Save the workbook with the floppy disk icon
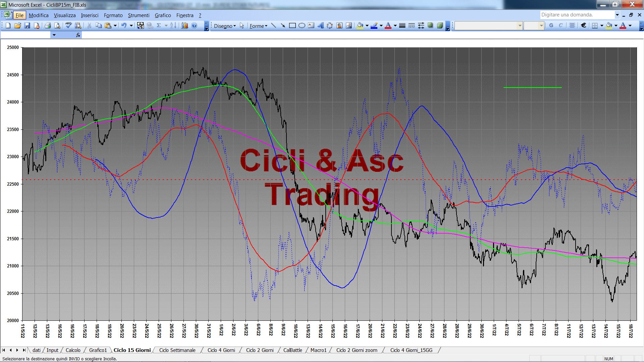This screenshot has width=644, height=362. tap(27, 26)
